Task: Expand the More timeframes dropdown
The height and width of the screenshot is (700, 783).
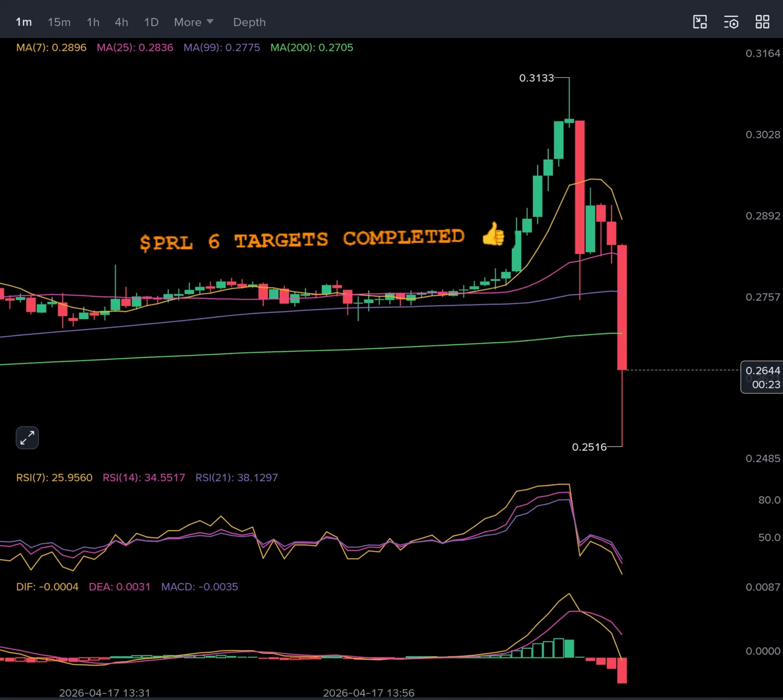Action: click(188, 22)
